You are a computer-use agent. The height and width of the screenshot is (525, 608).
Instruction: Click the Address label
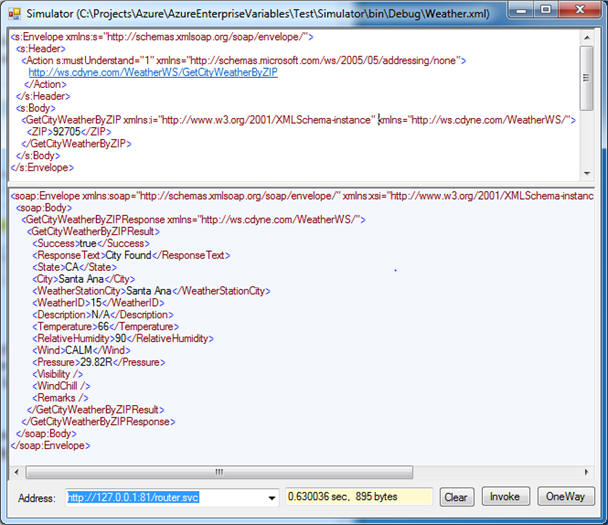point(37,498)
